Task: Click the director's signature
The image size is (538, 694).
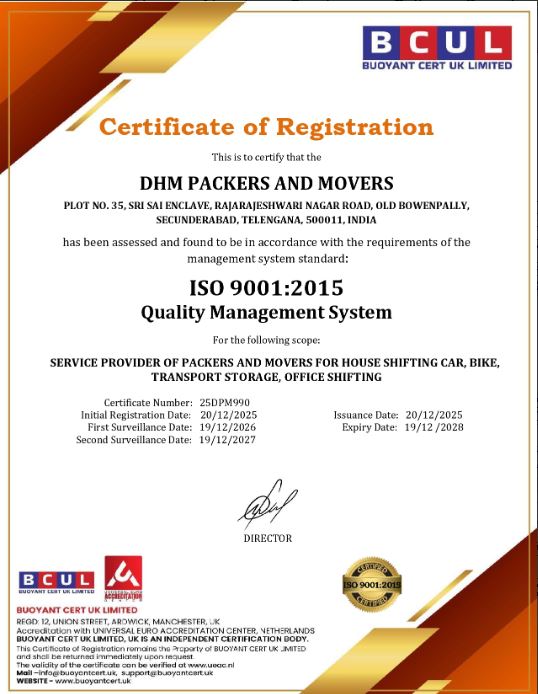Action: 268,504
